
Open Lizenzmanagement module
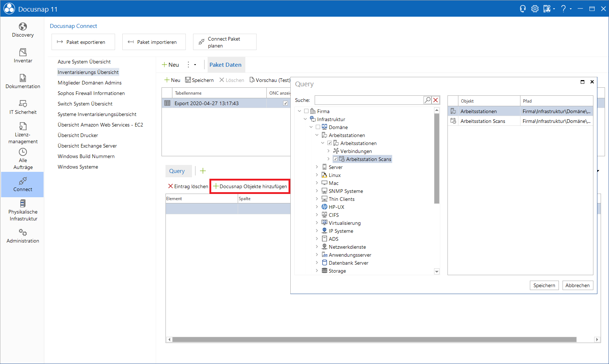coord(23,133)
